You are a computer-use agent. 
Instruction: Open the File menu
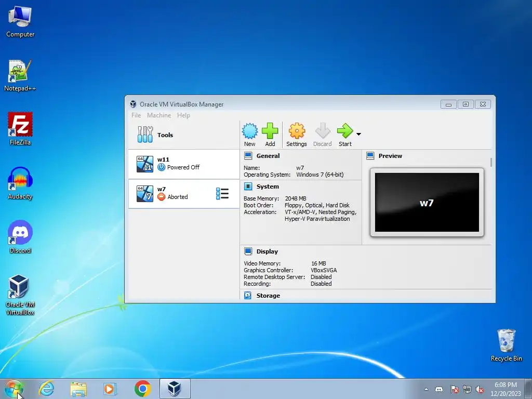click(x=136, y=115)
